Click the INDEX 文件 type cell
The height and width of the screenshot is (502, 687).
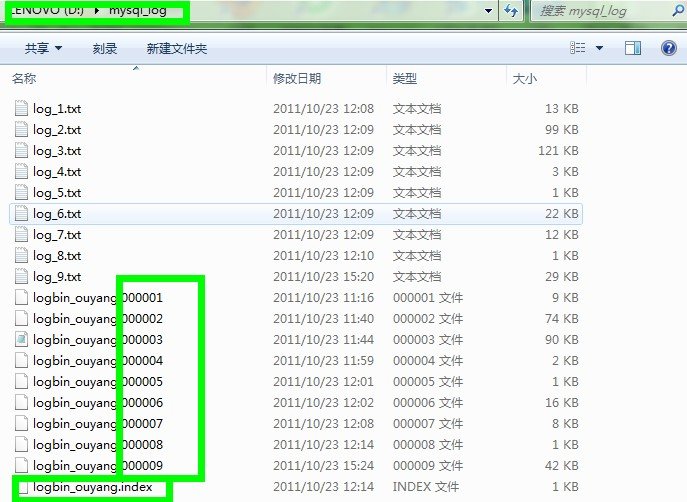[425, 487]
